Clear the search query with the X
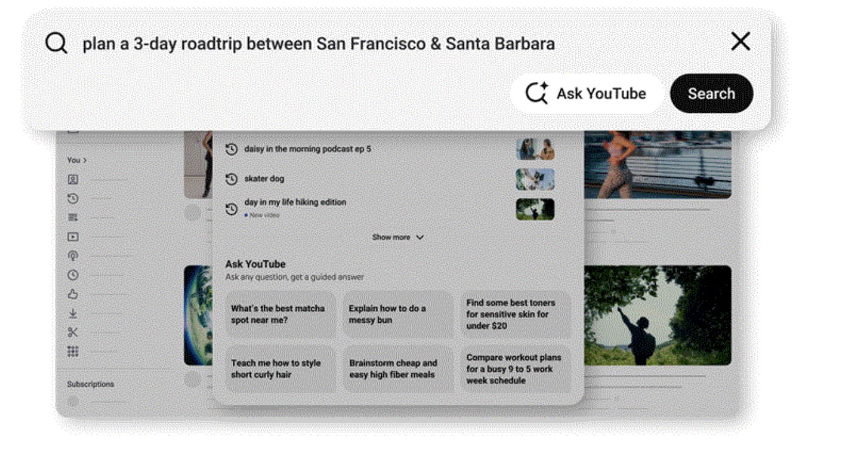The height and width of the screenshot is (461, 868). coord(740,42)
